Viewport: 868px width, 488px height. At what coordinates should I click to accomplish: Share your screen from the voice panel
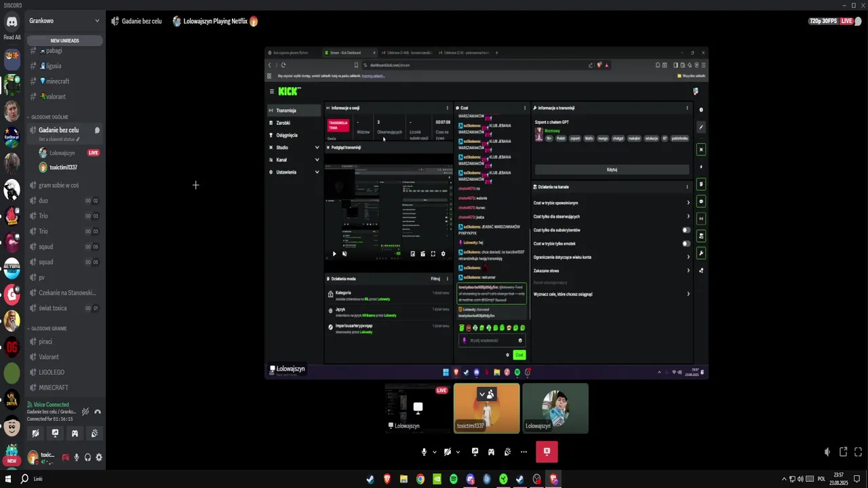point(56,433)
